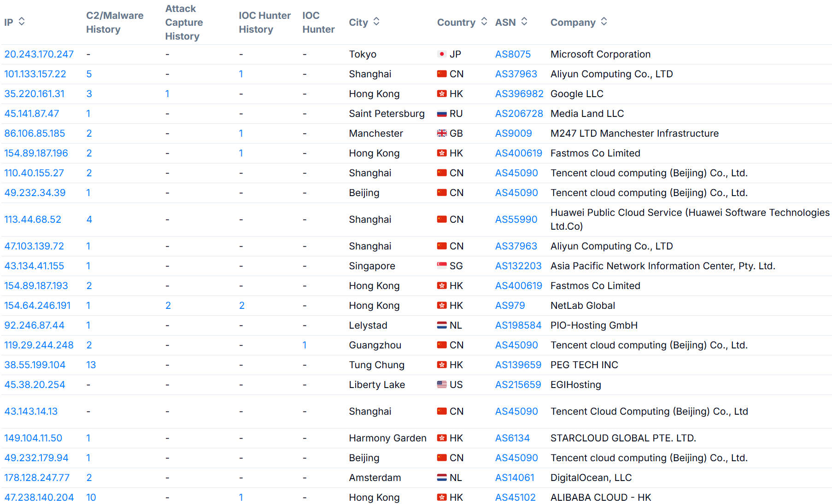Open C2 history count 13 for 38.55.199.104

91,365
